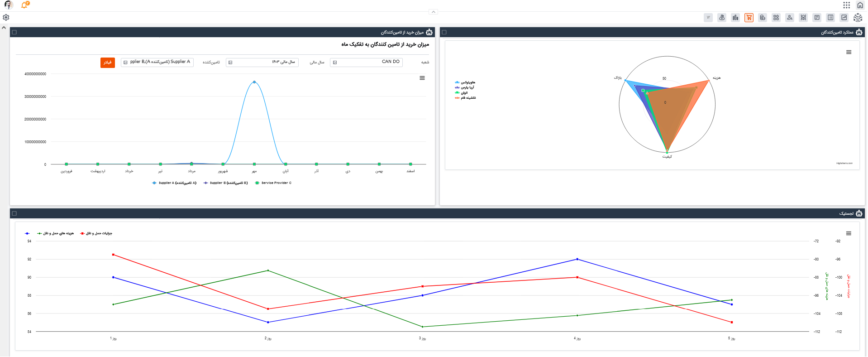
Task: Toggle the unnamed blue series in logistics legend
Action: tap(28, 233)
